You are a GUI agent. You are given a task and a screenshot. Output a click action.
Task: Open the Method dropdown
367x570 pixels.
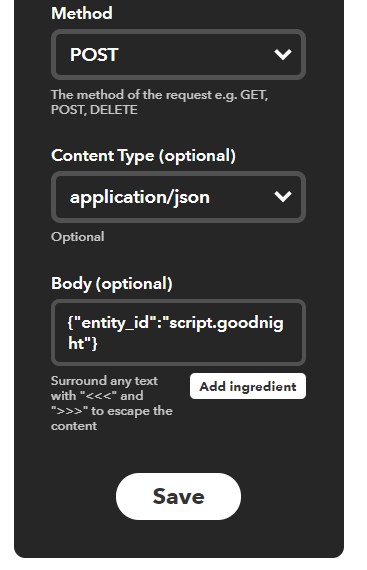click(x=178, y=55)
